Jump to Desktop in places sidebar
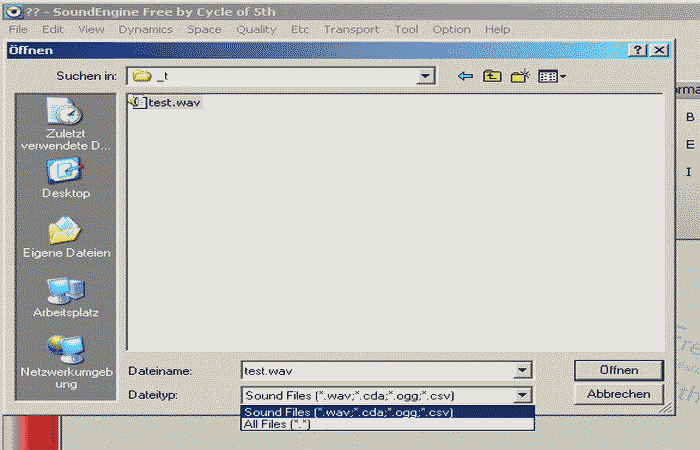Screen dimensions: 700x450 click(66, 180)
